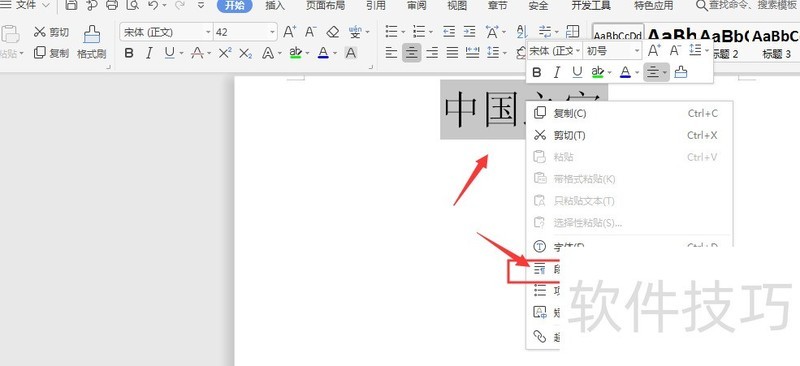The height and width of the screenshot is (366, 800).
Task: Click the ribbon Align Right icon
Action: pos(432,53)
